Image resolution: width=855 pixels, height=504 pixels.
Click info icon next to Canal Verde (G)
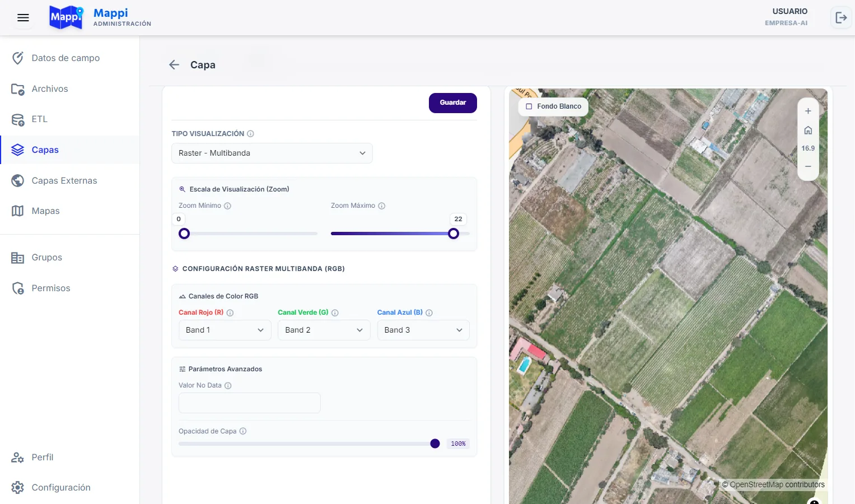point(335,313)
